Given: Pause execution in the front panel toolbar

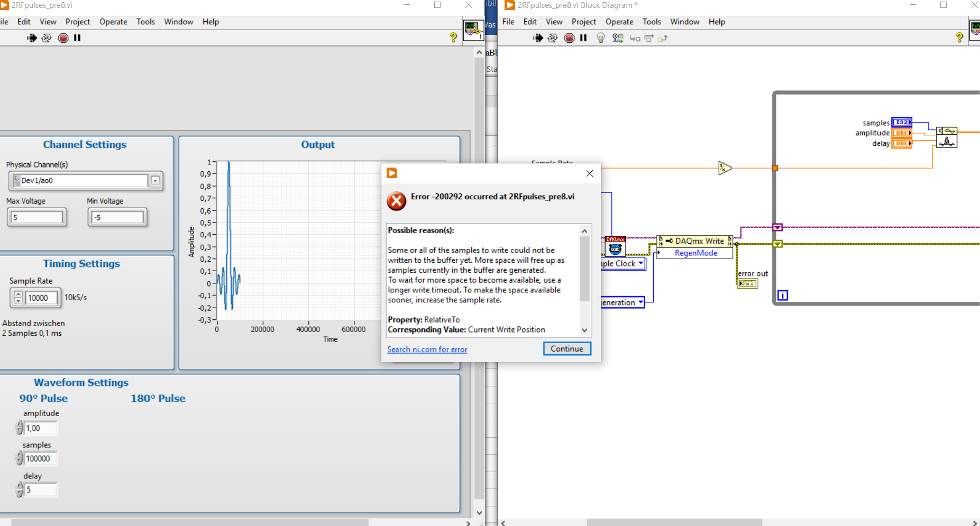Looking at the screenshot, I should coord(77,38).
